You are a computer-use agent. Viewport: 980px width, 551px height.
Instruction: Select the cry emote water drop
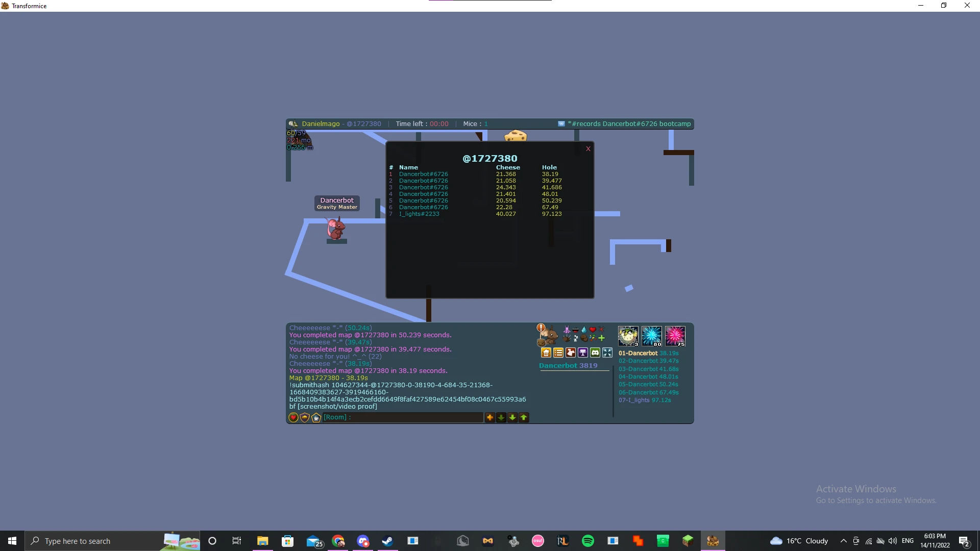[x=584, y=330]
